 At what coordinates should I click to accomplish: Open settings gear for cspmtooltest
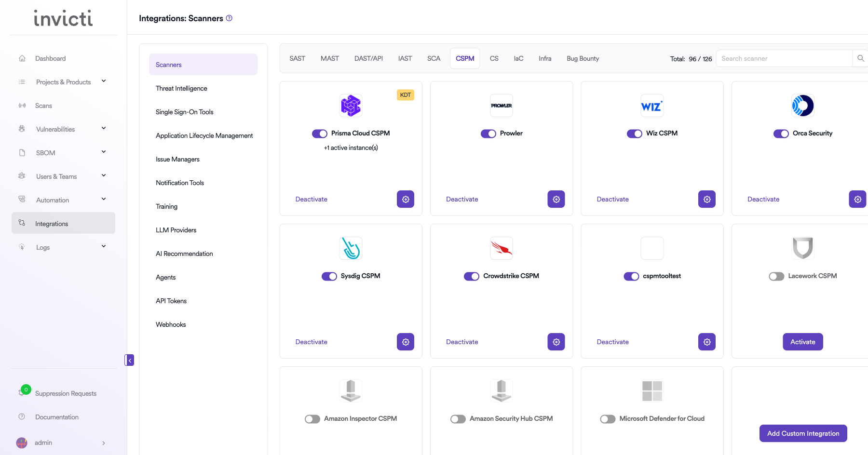click(707, 342)
